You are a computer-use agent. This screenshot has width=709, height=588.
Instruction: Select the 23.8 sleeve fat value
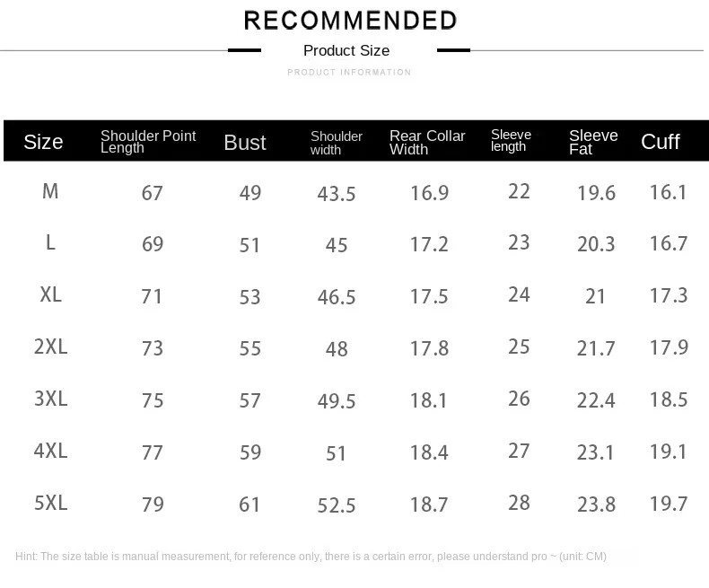(x=596, y=505)
